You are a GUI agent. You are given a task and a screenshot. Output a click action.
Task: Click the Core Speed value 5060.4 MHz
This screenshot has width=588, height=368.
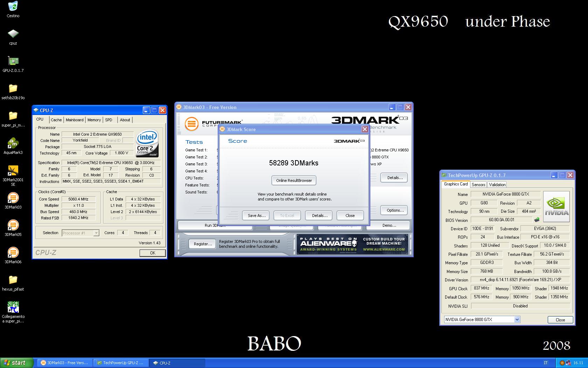(x=78, y=199)
